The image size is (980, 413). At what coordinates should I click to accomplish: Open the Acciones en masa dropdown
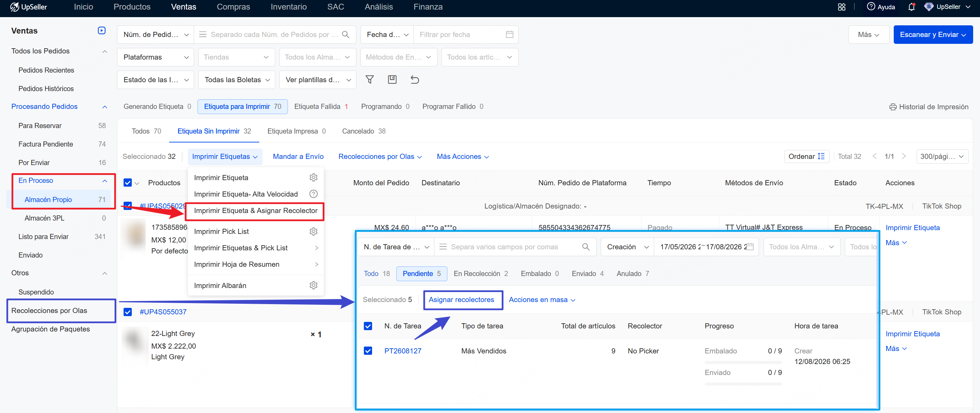point(542,300)
